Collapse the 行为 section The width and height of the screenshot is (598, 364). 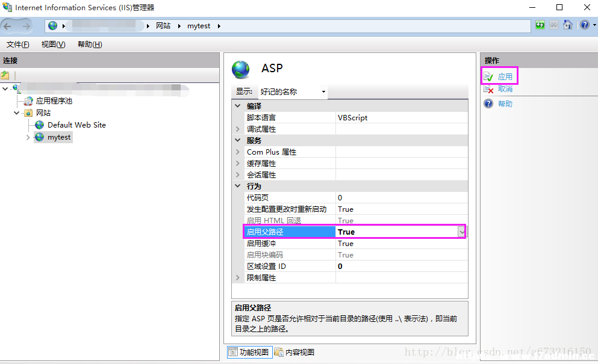click(238, 186)
